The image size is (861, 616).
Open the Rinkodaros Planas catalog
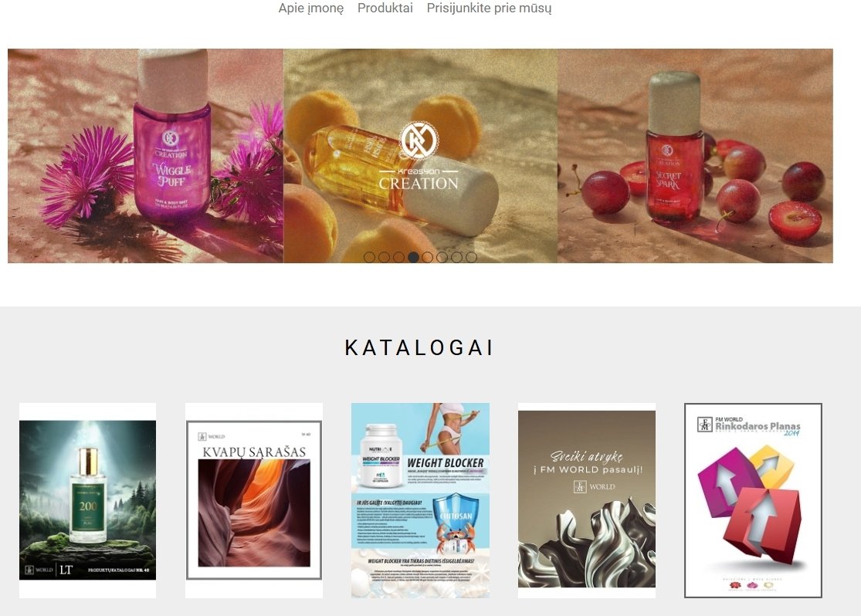[753, 500]
